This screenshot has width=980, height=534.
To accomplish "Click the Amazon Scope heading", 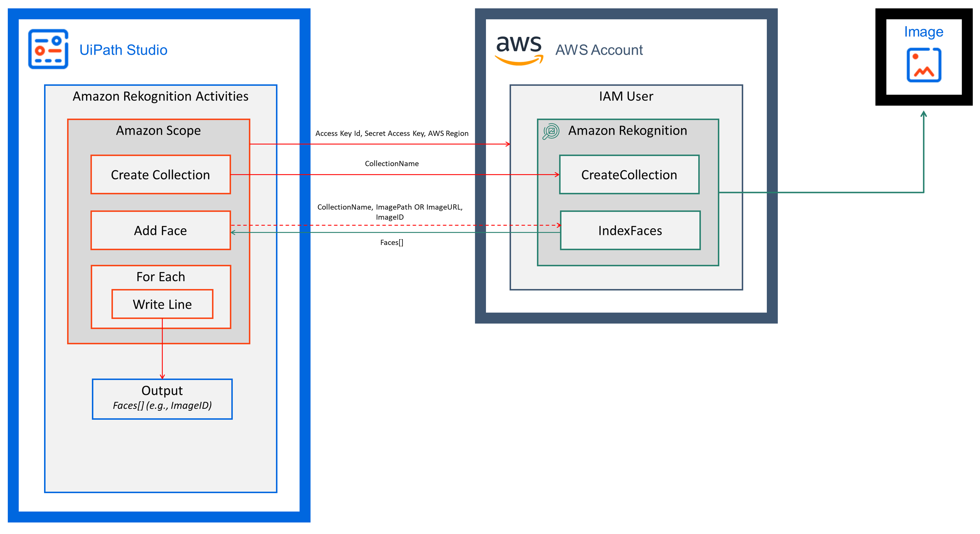I will pos(158,130).
